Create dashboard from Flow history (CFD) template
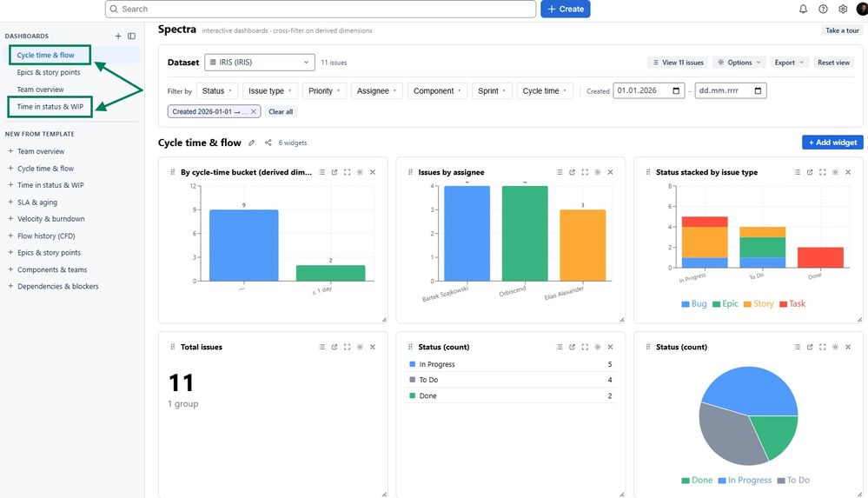The width and height of the screenshot is (868, 498). [46, 236]
